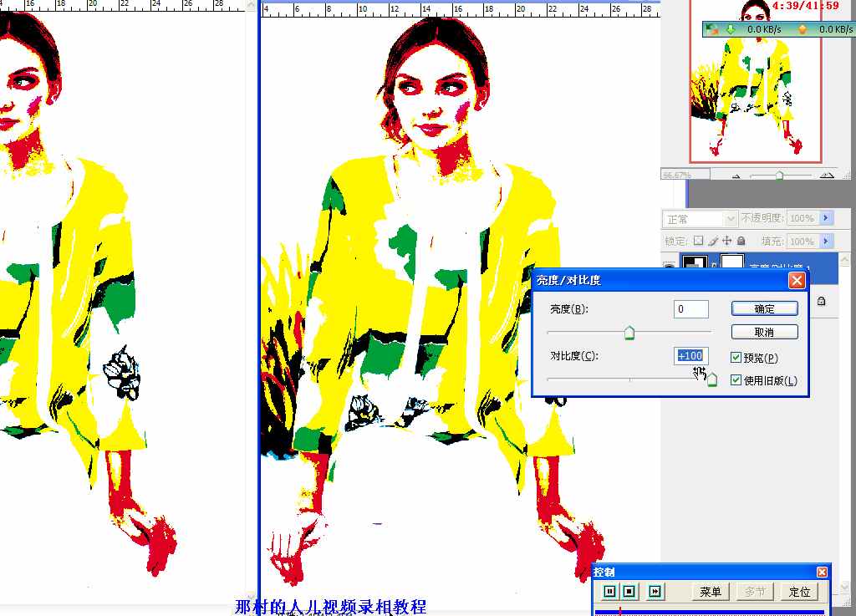Open the 不透明度 opacity slider arrow
The height and width of the screenshot is (616, 856).
coord(825,217)
